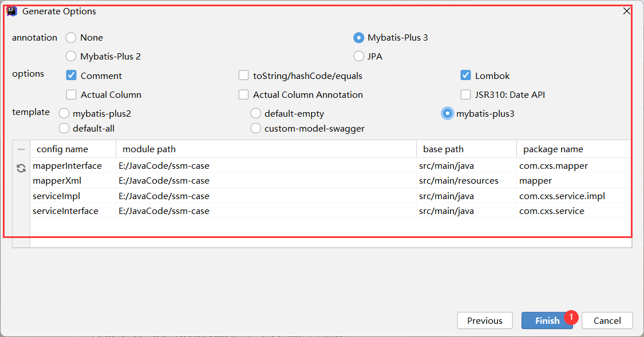Click the Cancel button

click(607, 320)
